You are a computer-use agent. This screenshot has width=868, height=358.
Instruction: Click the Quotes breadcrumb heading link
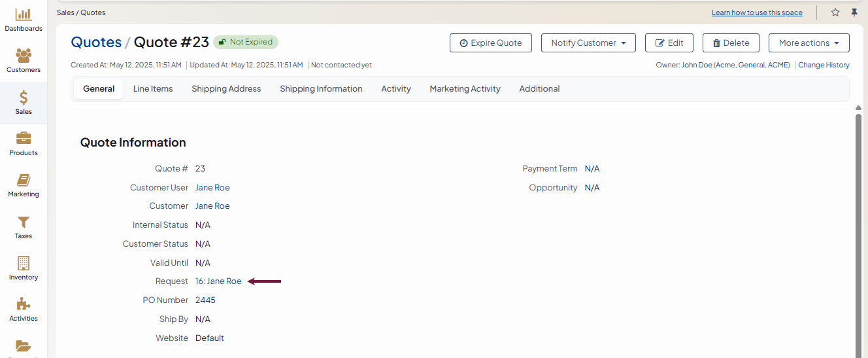click(x=96, y=43)
